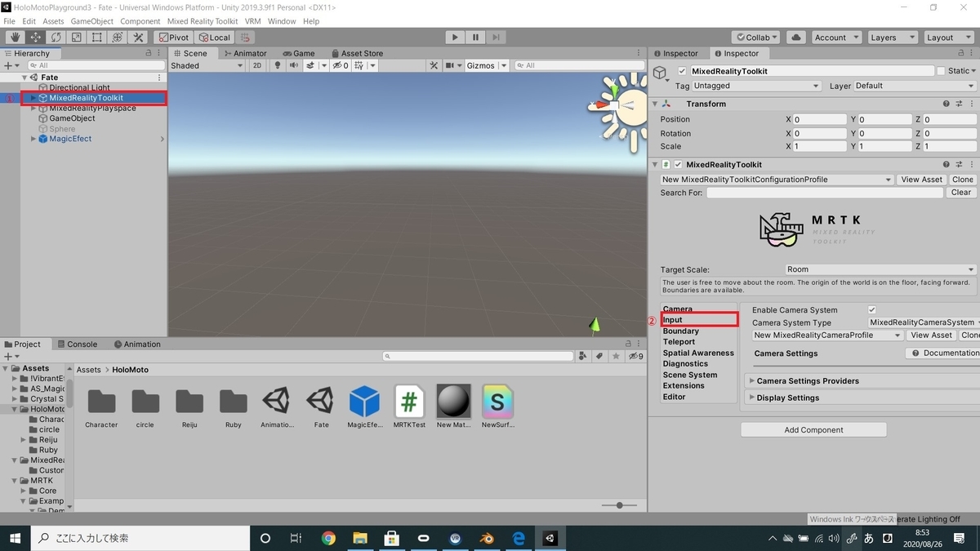Open MixedRealityToolkit component kebab menu
The width and height of the screenshot is (980, 551).
pos(970,164)
